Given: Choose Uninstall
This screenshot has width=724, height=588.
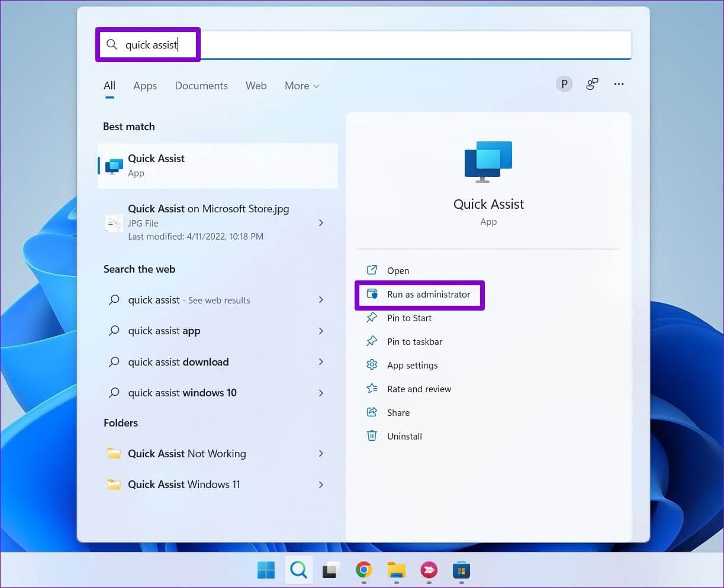Looking at the screenshot, I should tap(404, 436).
